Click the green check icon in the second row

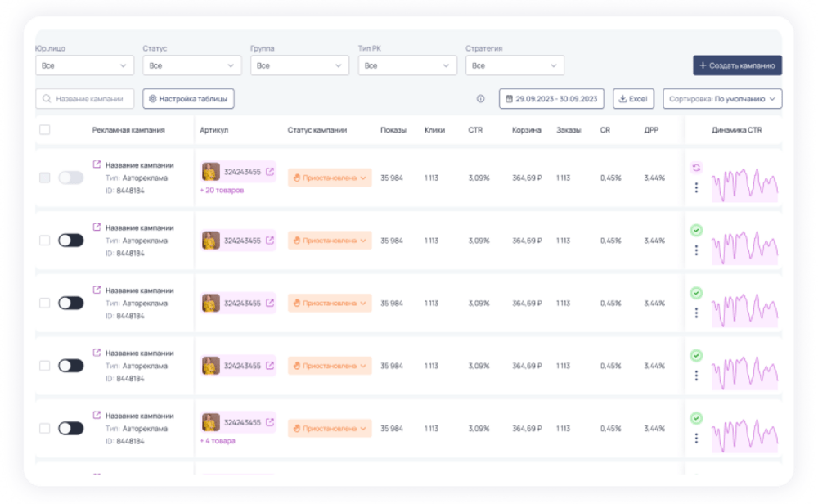(696, 230)
